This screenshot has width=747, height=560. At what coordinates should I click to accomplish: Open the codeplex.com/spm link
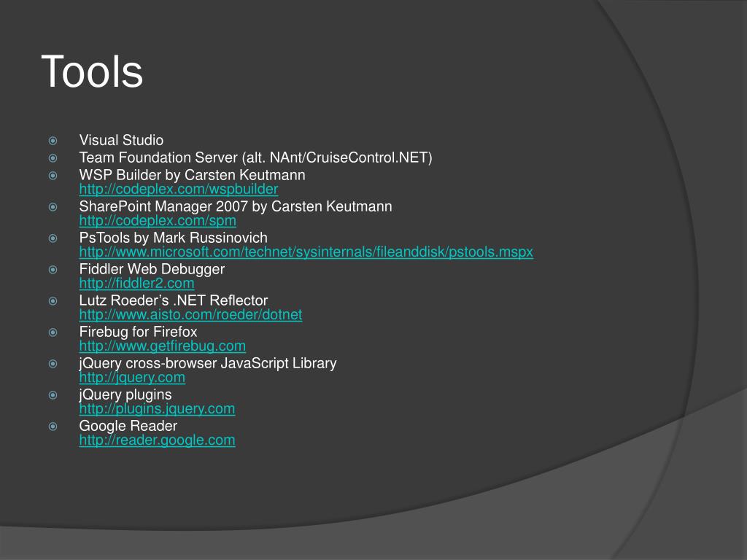point(158,220)
